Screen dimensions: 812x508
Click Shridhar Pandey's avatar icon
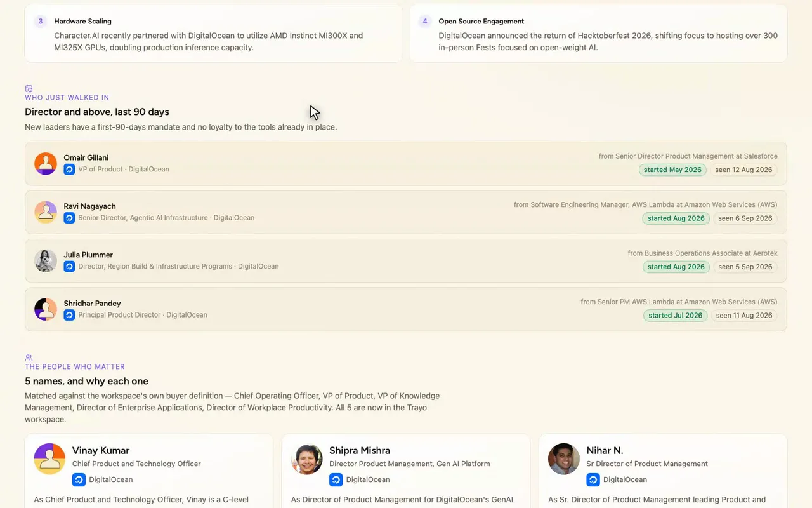[46, 309]
